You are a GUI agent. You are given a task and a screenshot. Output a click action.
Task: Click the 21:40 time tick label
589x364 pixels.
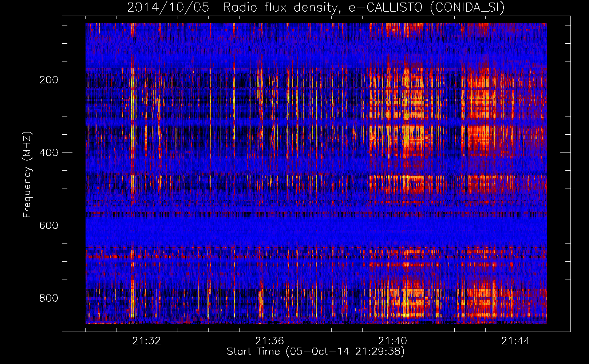392,341
